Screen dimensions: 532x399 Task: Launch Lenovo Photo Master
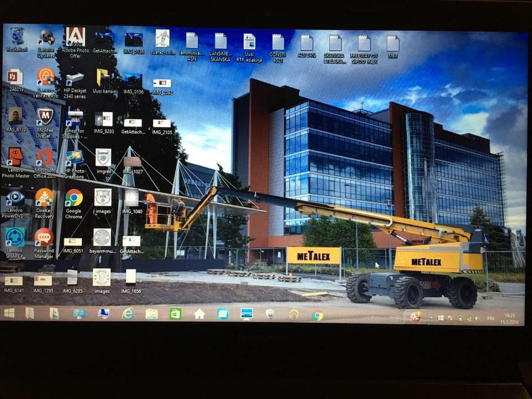[x=16, y=163]
